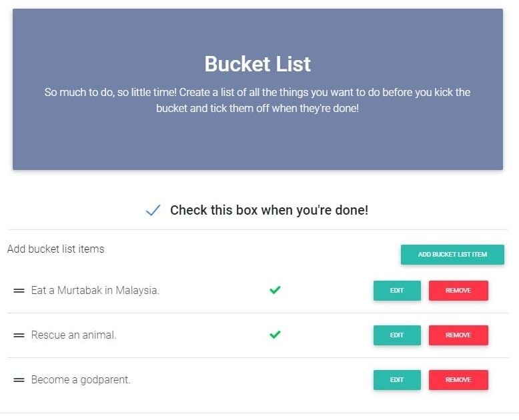Image resolution: width=519 pixels, height=420 pixels.
Task: Remove the Rescue an animal item
Action: click(x=458, y=335)
